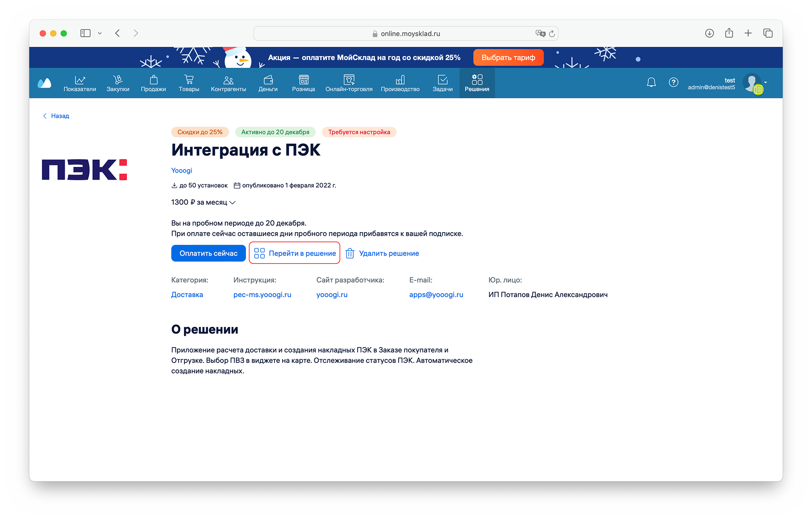Viewport: 812px width, 520px height.
Task: Open Safari downloads icon
Action: coord(709,33)
